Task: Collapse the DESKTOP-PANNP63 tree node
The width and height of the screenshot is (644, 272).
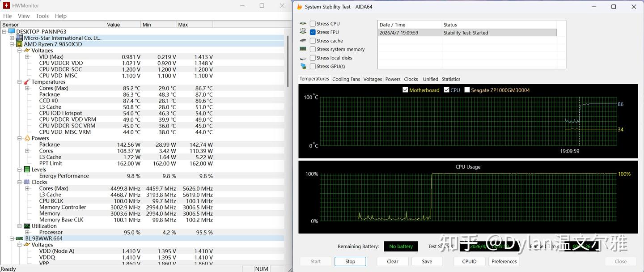Action: [x=4, y=32]
